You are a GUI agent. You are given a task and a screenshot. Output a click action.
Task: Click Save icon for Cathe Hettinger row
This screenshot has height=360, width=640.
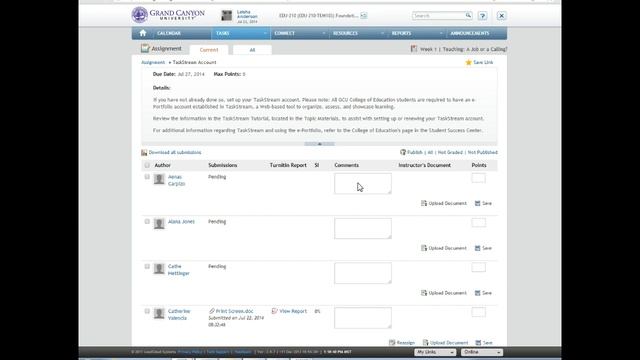(478, 293)
